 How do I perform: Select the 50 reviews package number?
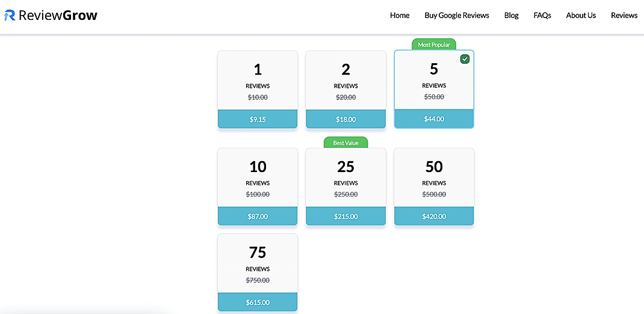434,167
